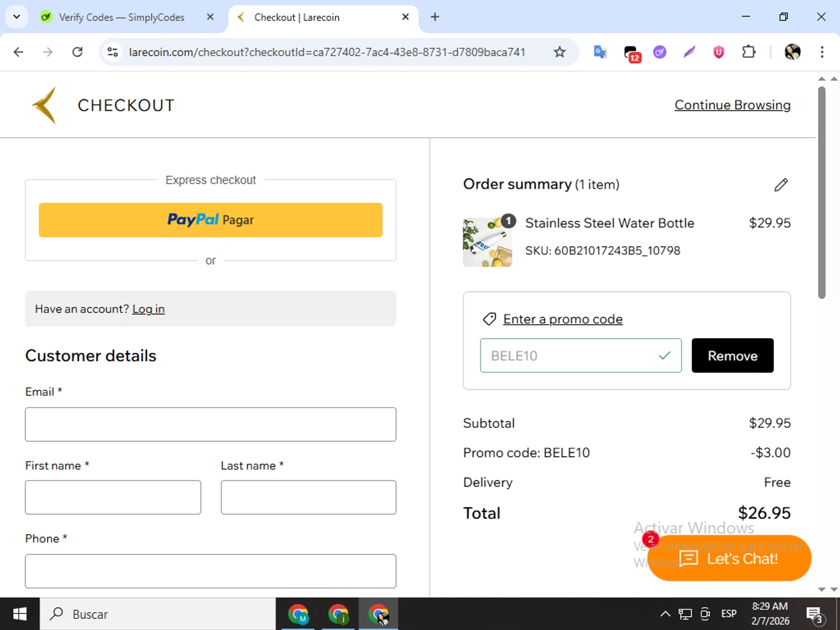Close the Checkout Larecoin tab

click(405, 17)
